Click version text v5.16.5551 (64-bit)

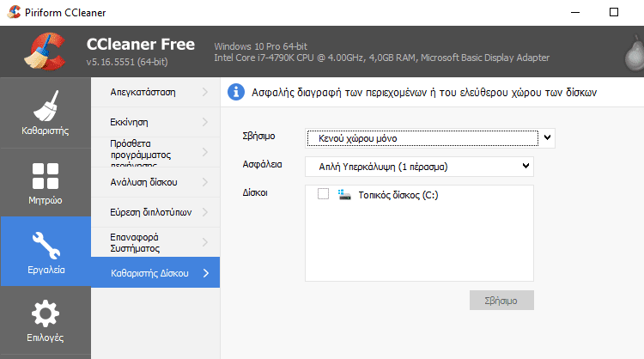tap(127, 62)
